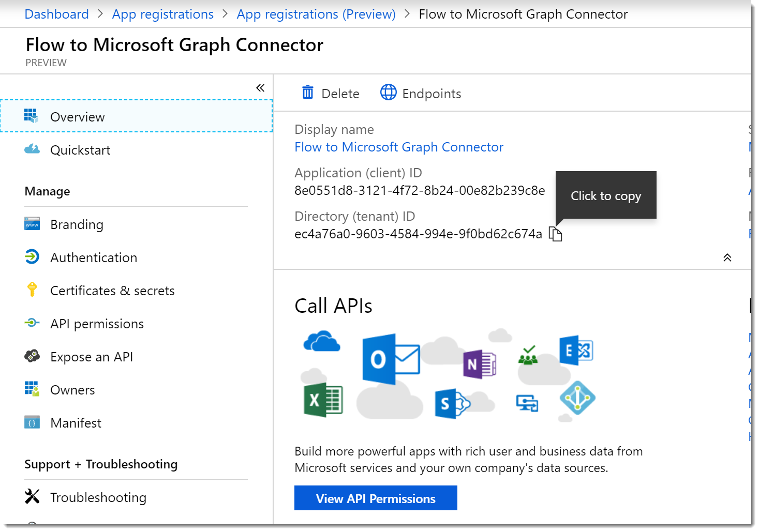Click the View API Permissions button

click(376, 498)
